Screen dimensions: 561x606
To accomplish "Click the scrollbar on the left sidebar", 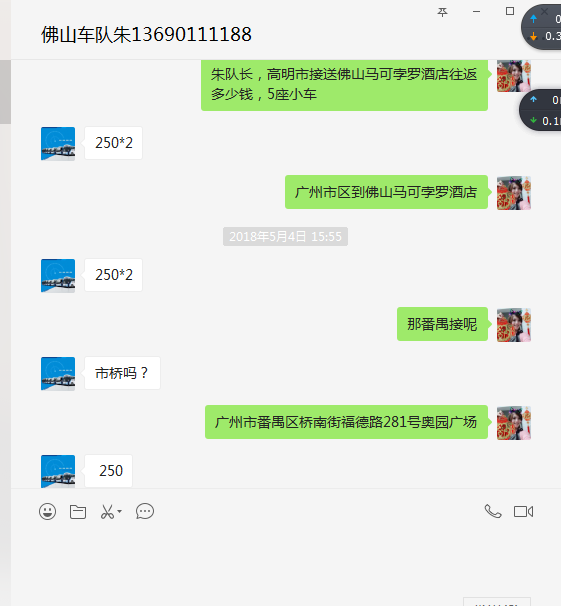I will [5, 92].
